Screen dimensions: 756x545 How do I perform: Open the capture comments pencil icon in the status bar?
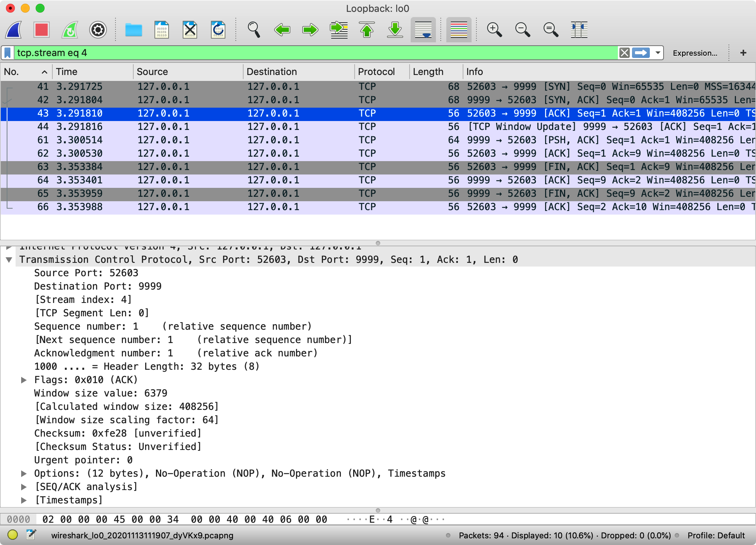(x=31, y=535)
